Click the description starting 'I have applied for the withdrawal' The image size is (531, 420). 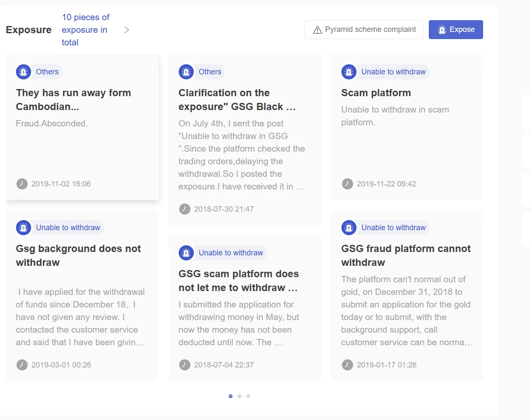pos(80,317)
